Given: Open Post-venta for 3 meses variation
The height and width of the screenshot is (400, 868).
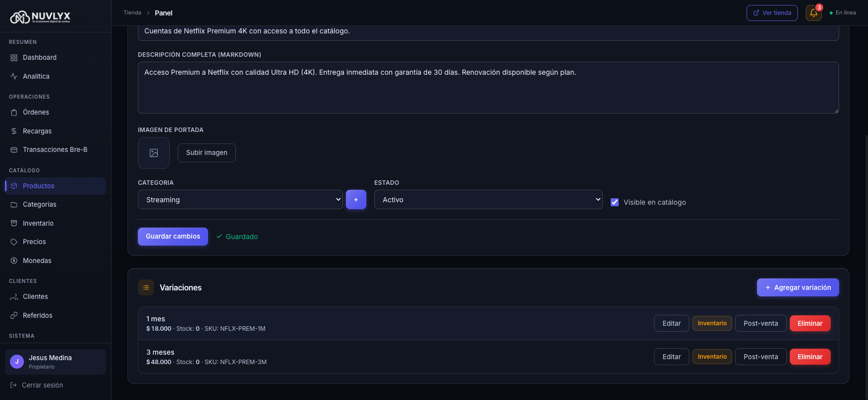Looking at the screenshot, I should click(760, 357).
